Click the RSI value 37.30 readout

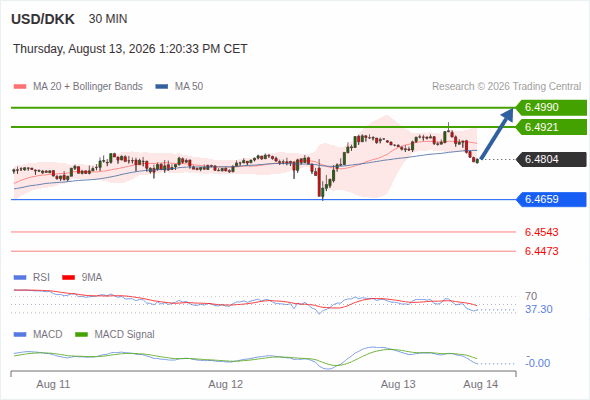pyautogui.click(x=539, y=309)
